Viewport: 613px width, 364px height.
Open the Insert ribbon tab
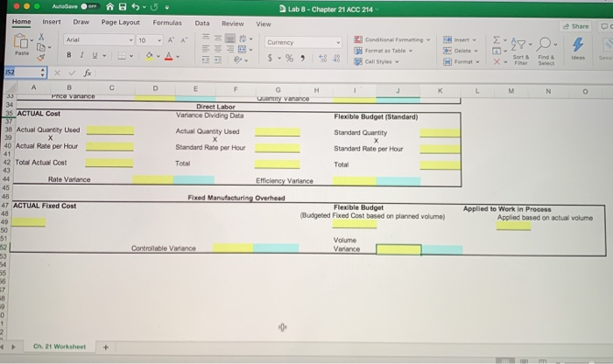[52, 22]
